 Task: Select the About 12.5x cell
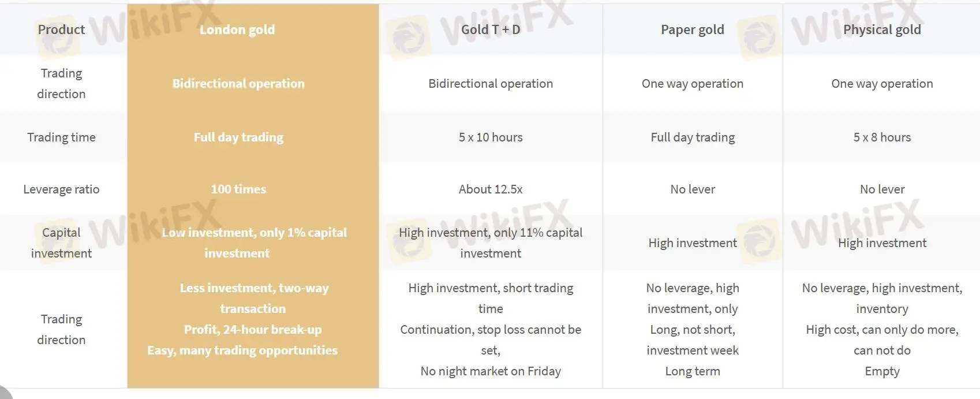pos(491,189)
